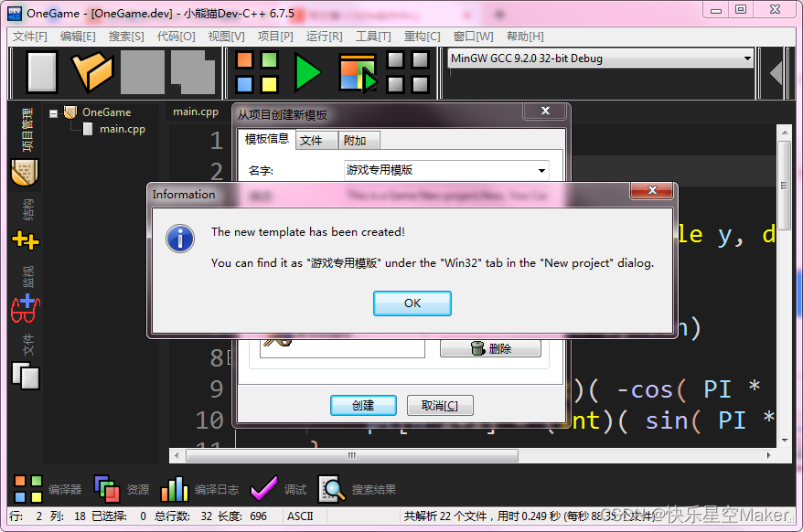Open Compiler panel icon at bottom
The height and width of the screenshot is (532, 803).
tap(28, 489)
